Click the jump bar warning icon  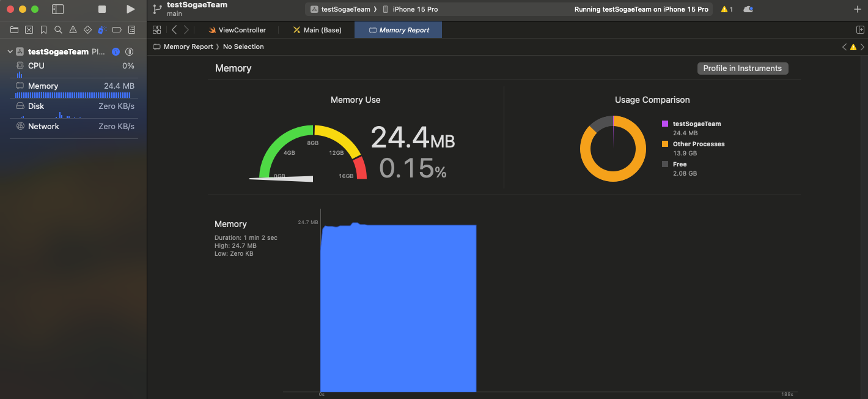pyautogui.click(x=853, y=47)
